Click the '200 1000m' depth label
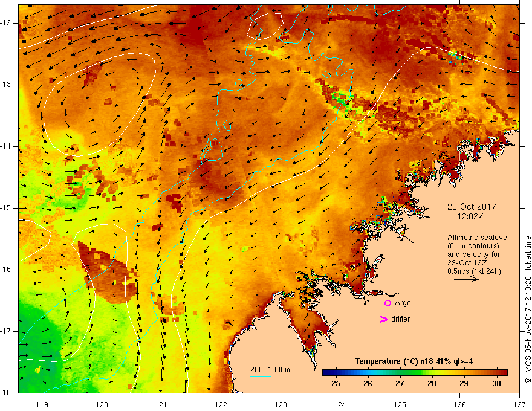 [270, 370]
